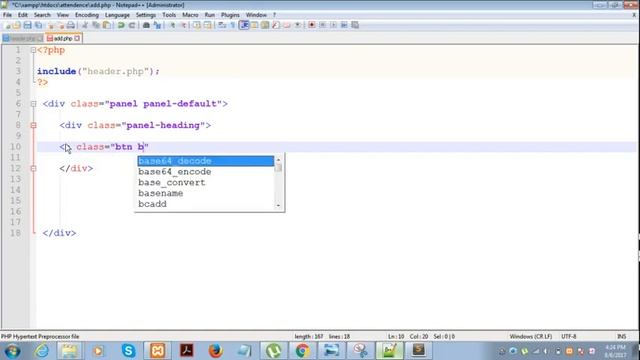Open the Windows Start button

(x=12, y=351)
